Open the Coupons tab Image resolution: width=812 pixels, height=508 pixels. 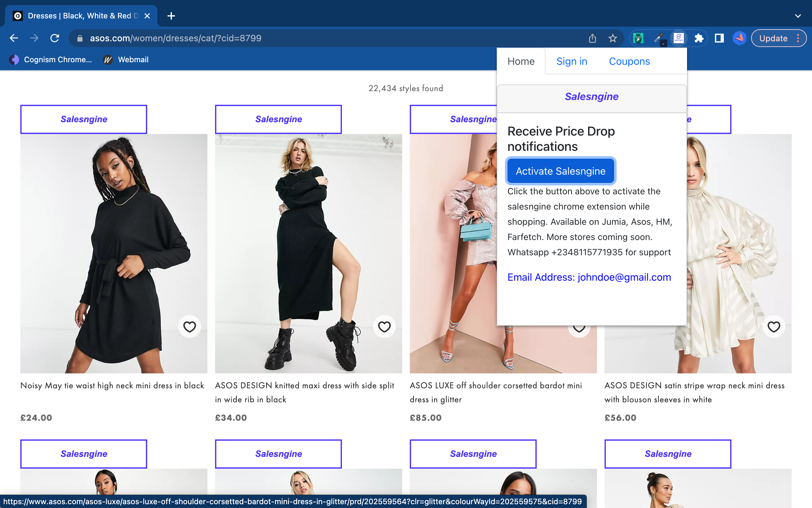click(x=629, y=61)
